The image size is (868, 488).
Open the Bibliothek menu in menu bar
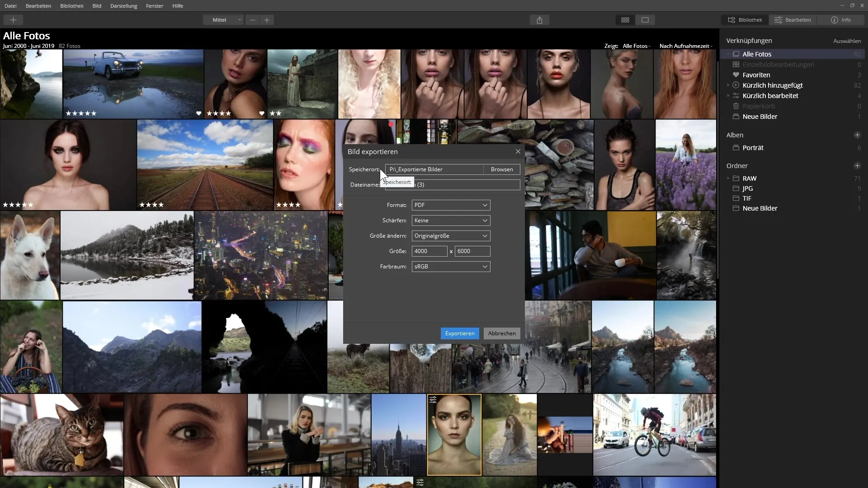pos(71,6)
